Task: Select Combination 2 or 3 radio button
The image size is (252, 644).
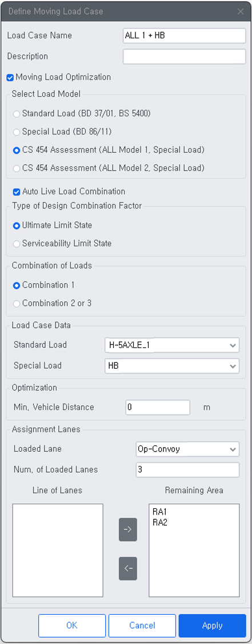Action: click(17, 303)
